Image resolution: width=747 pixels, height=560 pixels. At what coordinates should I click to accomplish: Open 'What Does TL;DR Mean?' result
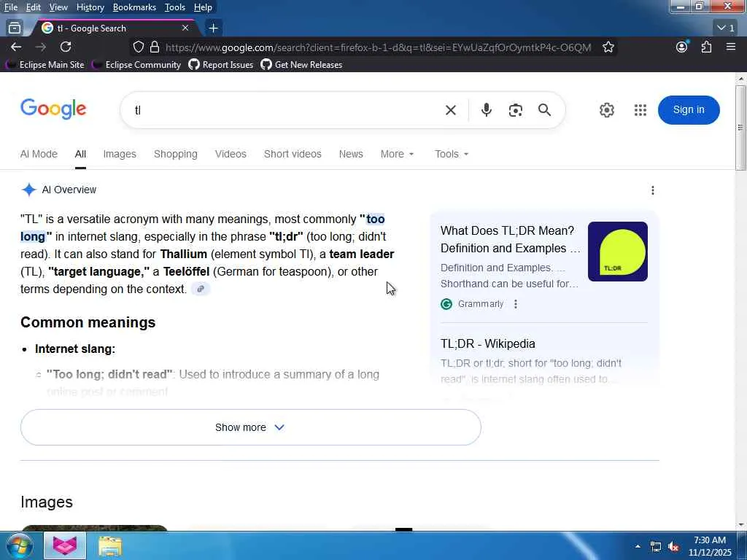click(x=511, y=239)
